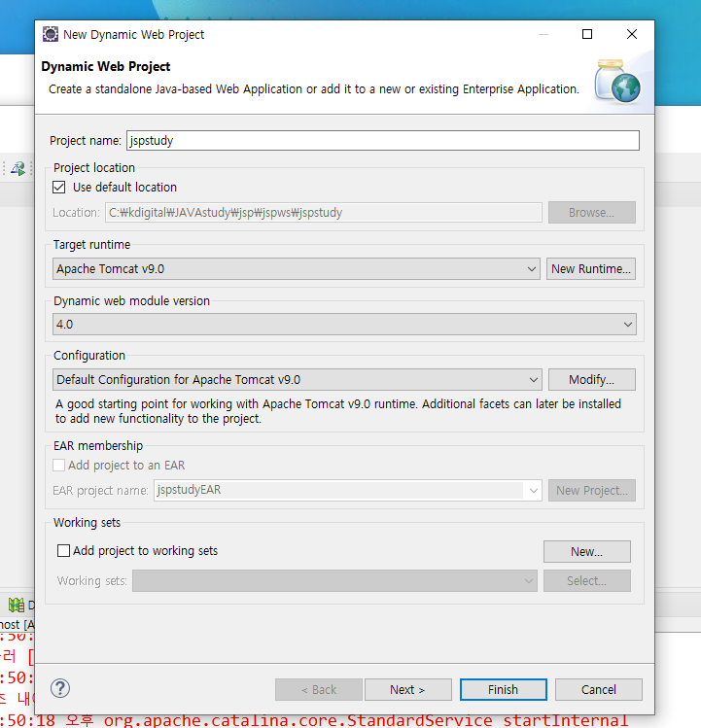
Task: Click the New Runtime... button
Action: pyautogui.click(x=591, y=269)
